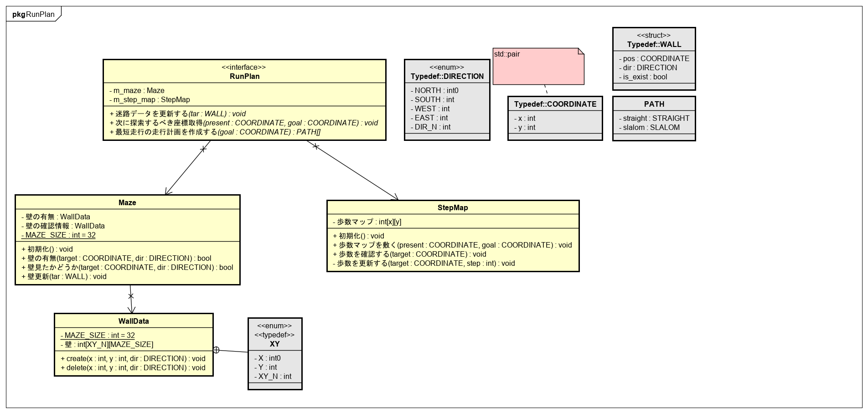
Task: Select the m_step_map : StepMap attribute
Action: 150,99
